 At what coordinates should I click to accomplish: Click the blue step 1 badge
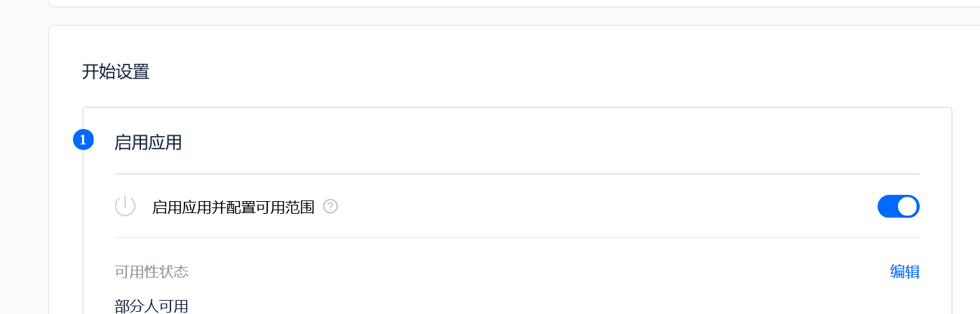[x=83, y=140]
